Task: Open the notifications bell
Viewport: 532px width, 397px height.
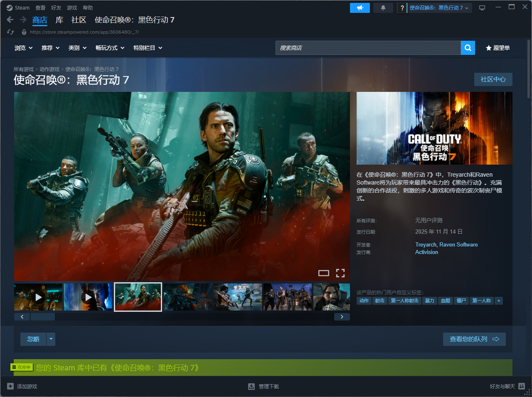Action: pos(383,8)
